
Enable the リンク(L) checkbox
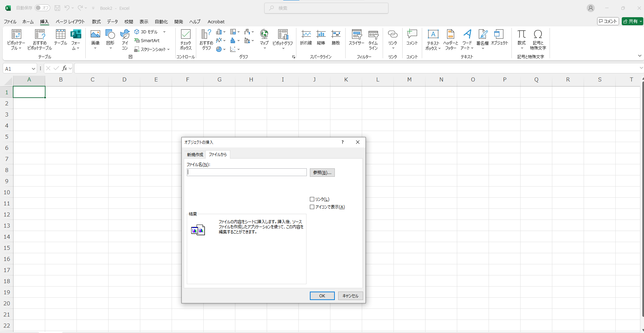(312, 199)
